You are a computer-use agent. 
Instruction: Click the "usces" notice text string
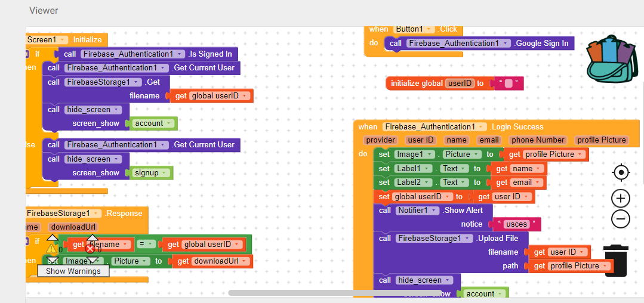click(516, 224)
